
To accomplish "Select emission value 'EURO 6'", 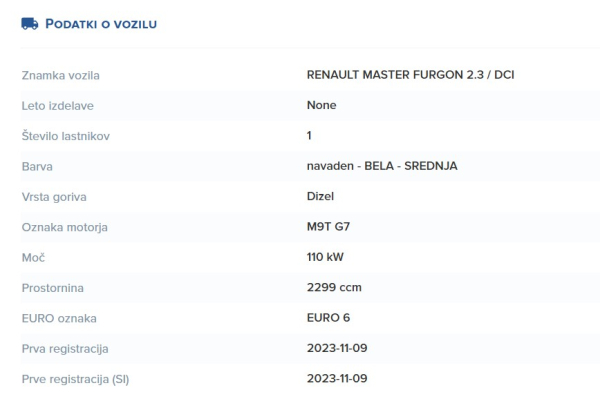I will coord(328,318).
